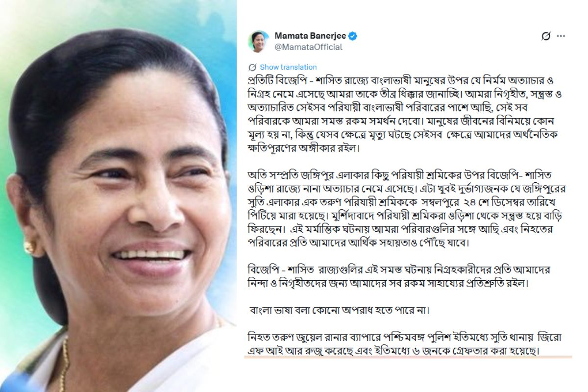Show translation of the Bengali tweet
Screen dimensions: 588x392
click(288, 67)
